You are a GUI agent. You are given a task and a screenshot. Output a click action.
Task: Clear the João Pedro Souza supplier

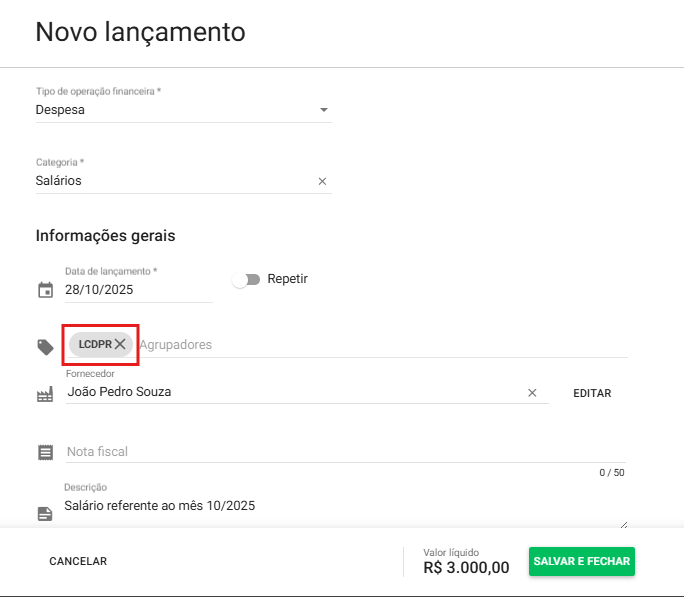tap(532, 393)
